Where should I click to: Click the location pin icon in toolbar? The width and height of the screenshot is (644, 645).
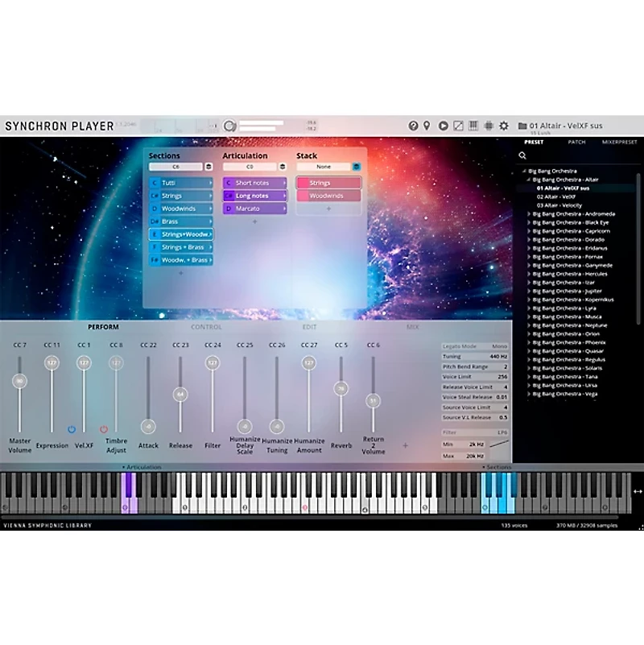point(427,126)
